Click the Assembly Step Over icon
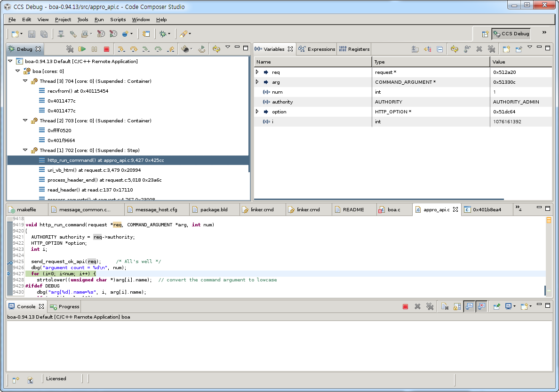The height and width of the screenshot is (392, 559). 158,49
